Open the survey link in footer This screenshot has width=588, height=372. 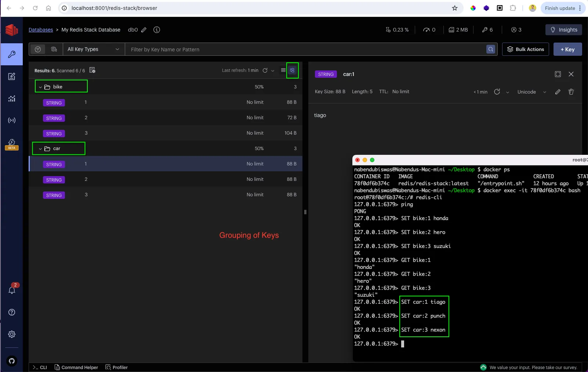click(x=533, y=367)
